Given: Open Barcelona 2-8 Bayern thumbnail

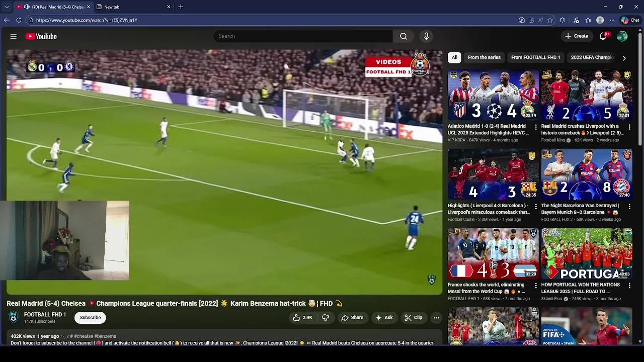Looking at the screenshot, I should [x=587, y=174].
